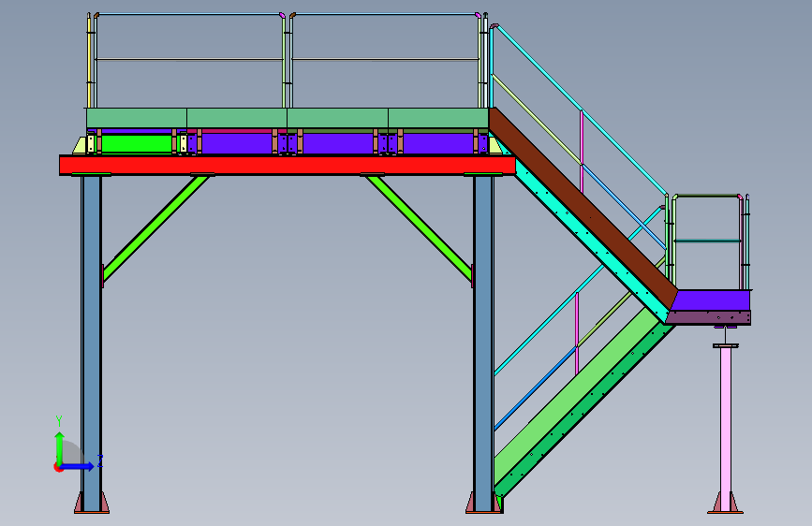Viewport: 812px width, 526px height.
Task: Click the Y label on the axis triad
Action: pos(59,421)
